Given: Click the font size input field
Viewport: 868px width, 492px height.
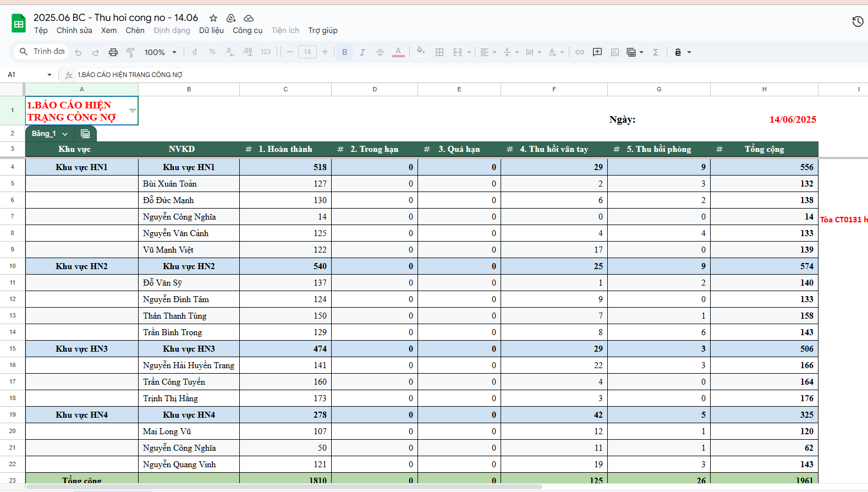Looking at the screenshot, I should point(307,52).
